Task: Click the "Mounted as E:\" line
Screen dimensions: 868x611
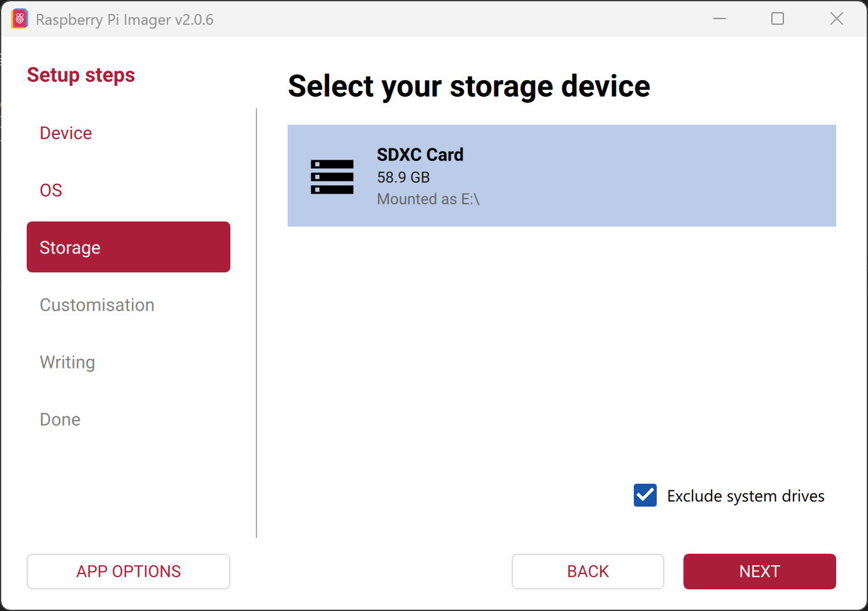Action: coord(428,199)
